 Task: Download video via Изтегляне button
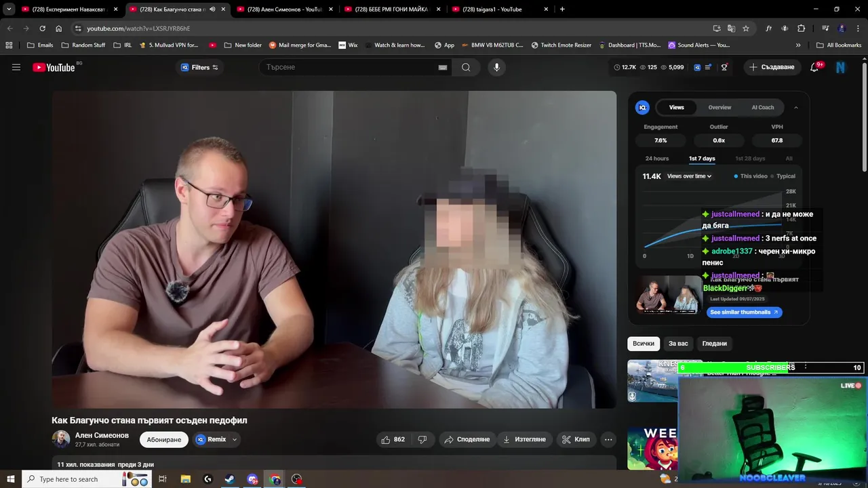524,439
